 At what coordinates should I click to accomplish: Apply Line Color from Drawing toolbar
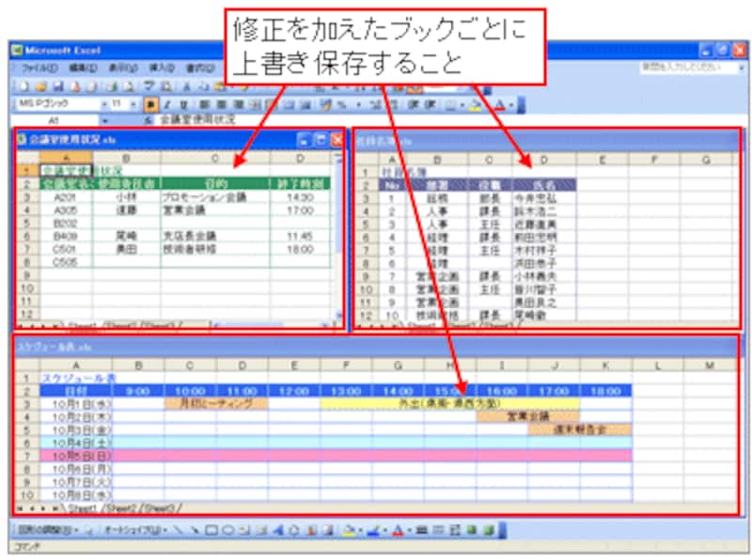pos(375,530)
